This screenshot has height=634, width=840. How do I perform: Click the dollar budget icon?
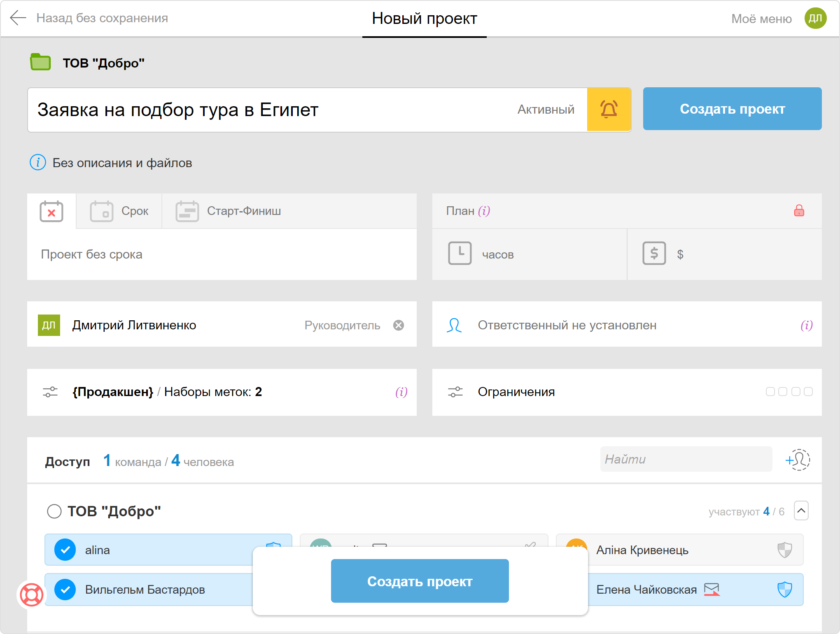654,253
